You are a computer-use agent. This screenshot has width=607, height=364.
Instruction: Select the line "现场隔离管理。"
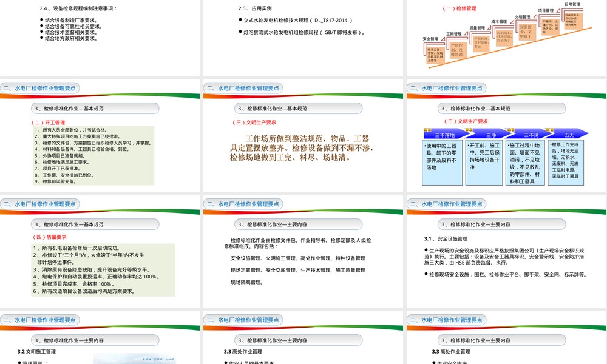[247, 282]
